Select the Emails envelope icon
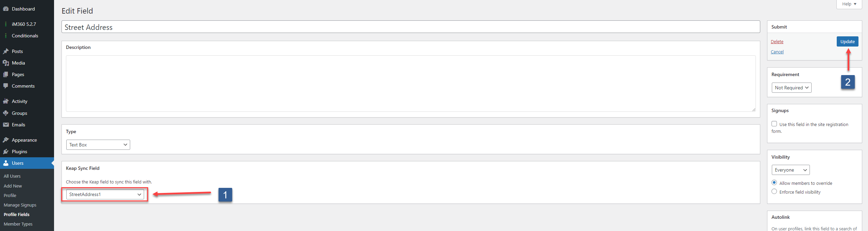The height and width of the screenshot is (231, 868). click(x=6, y=124)
